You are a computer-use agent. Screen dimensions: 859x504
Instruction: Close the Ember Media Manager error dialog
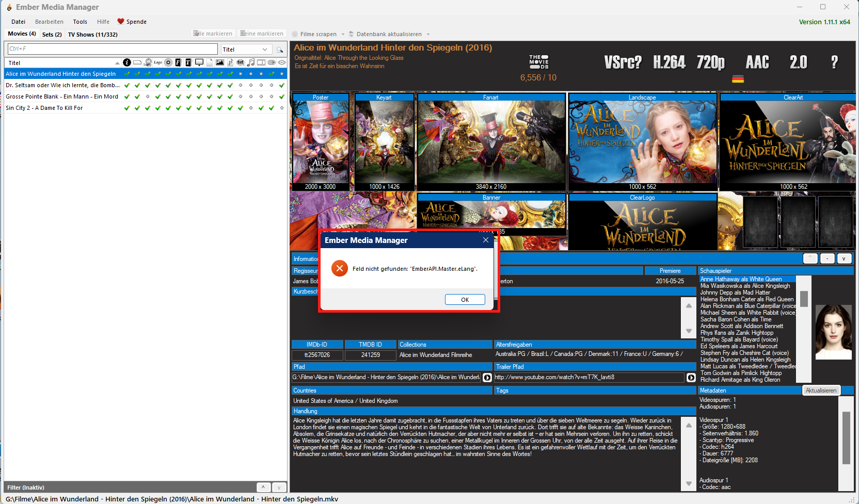click(x=485, y=240)
